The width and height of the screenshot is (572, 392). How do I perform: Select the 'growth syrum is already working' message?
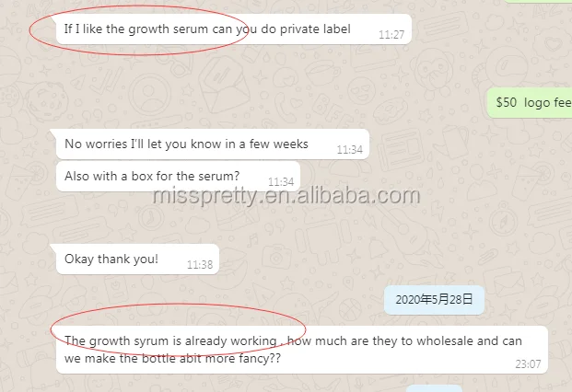(x=302, y=350)
